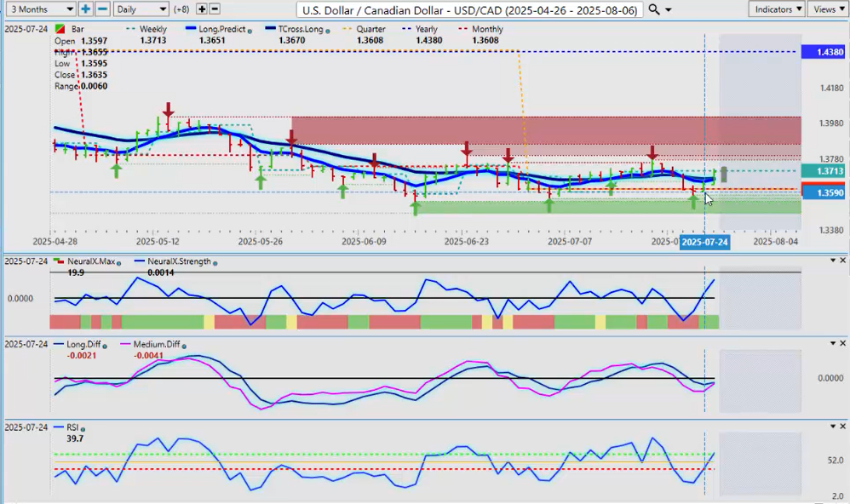This screenshot has height=504, width=850.
Task: Open the Views menu
Action: click(x=827, y=9)
